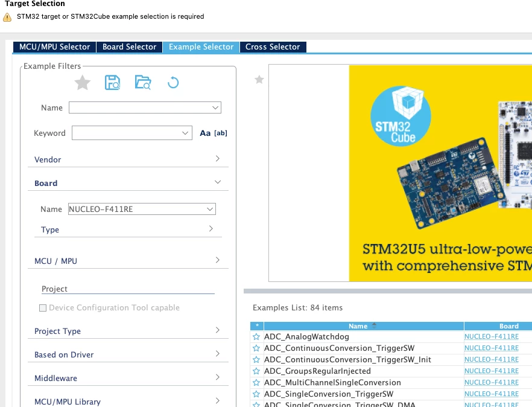Star the ADC_MultiChannelSingleConversion example
Image resolution: width=532 pixels, height=407 pixels.
tap(256, 382)
